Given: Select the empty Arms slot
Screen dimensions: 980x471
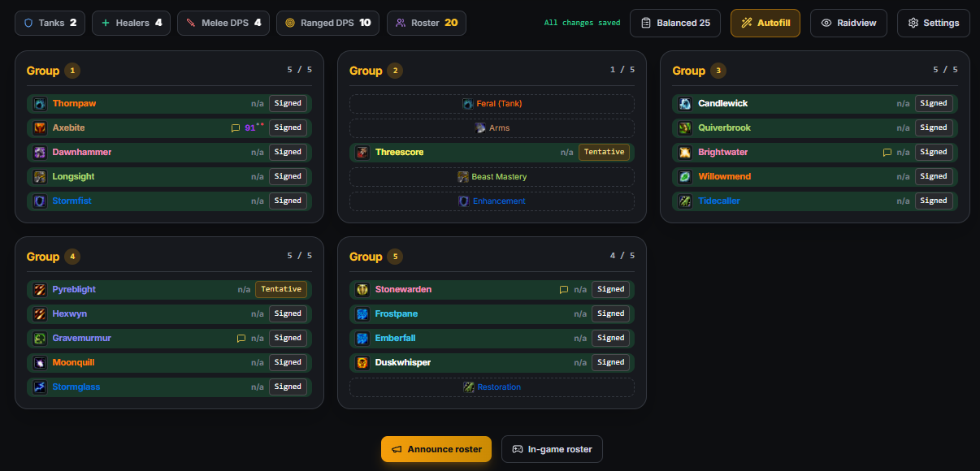Looking at the screenshot, I should (x=492, y=128).
